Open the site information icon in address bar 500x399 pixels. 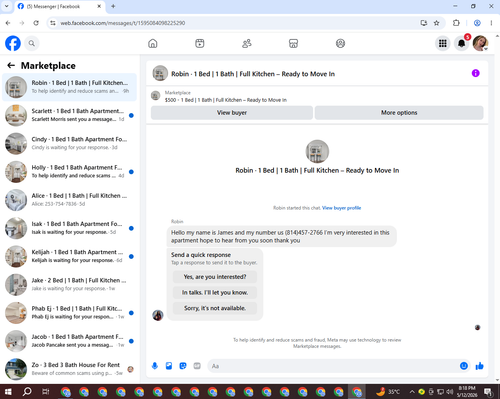[x=53, y=23]
